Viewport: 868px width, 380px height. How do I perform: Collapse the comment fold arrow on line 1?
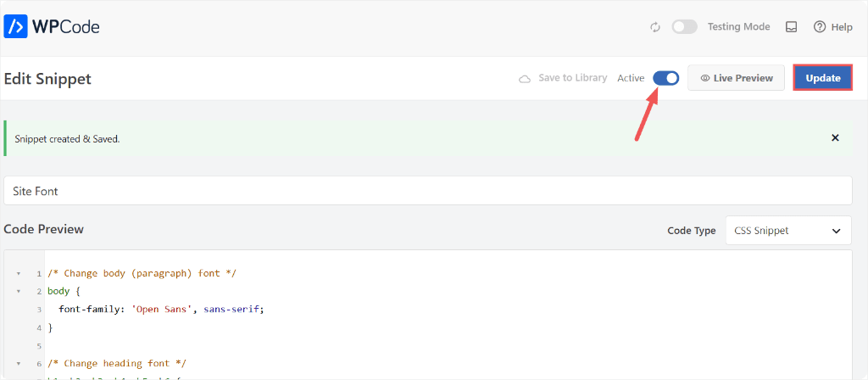point(19,274)
